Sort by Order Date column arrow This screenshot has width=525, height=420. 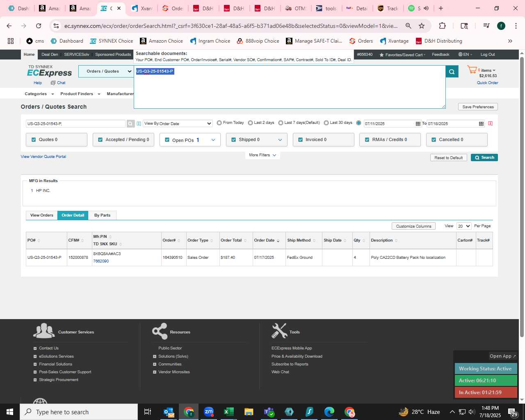pos(278,241)
